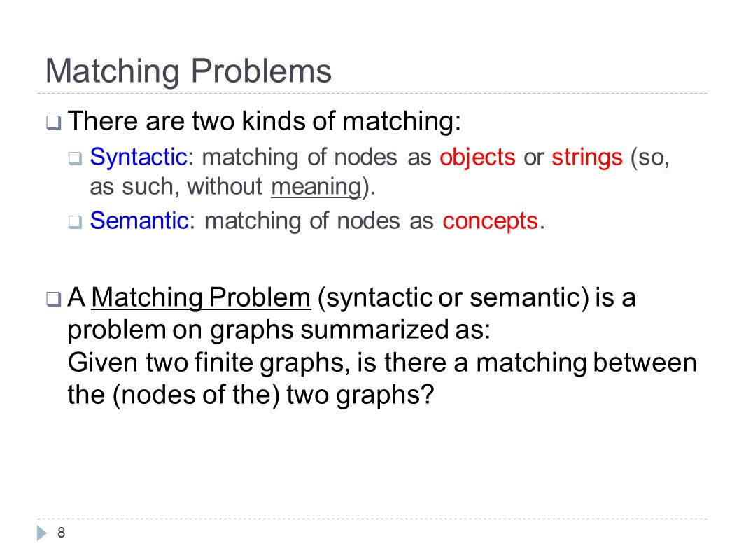This screenshot has width=746, height=560.
Task: Click the red word 'strings'
Action: pos(587,158)
